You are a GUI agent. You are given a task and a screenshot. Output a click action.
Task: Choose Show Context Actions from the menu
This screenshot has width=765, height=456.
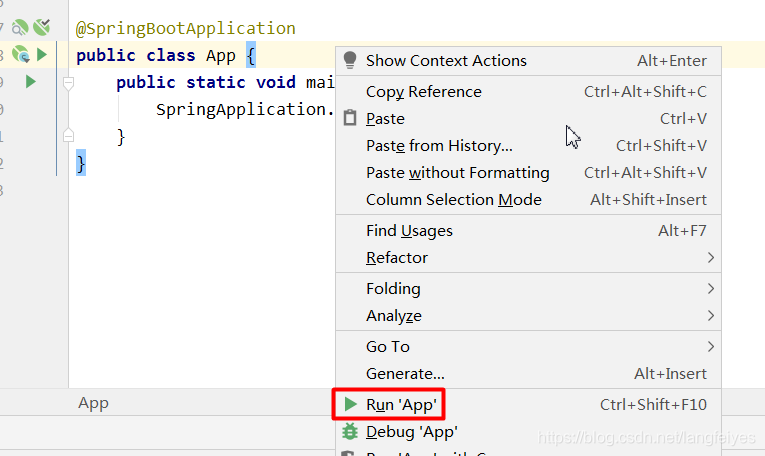(528, 60)
